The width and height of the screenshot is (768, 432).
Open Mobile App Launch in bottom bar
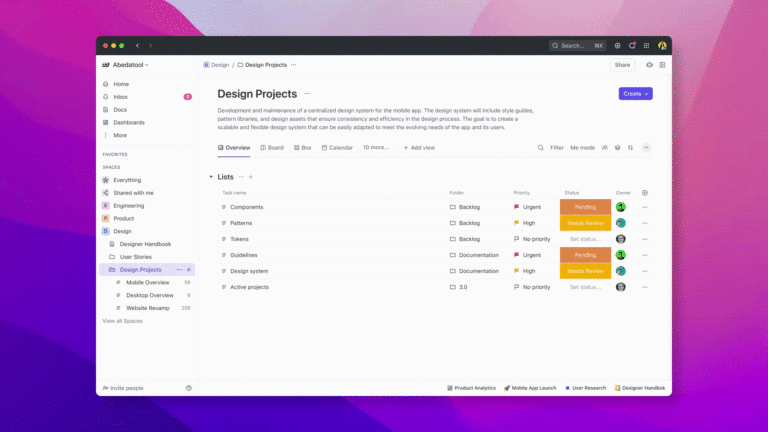click(530, 388)
